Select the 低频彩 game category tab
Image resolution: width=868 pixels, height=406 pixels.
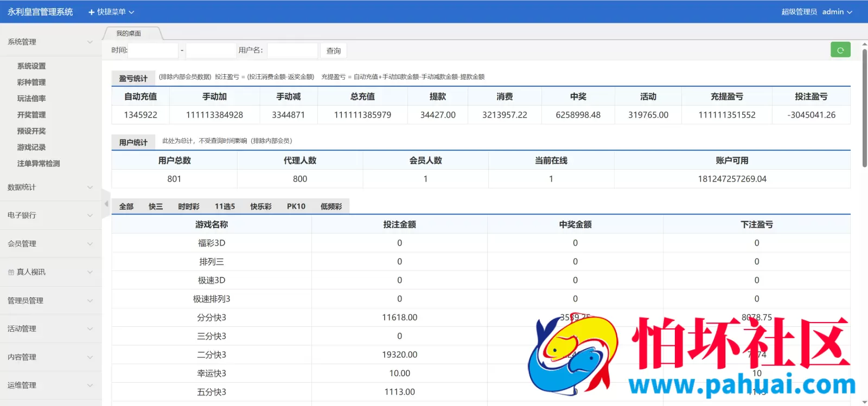point(331,207)
